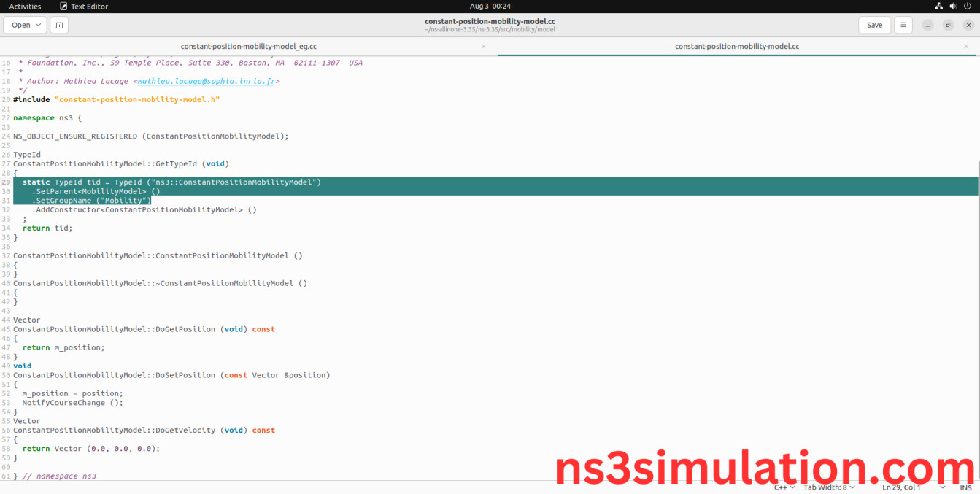The image size is (980, 494).
Task: Click the bookmark-style icon beside Open
Action: click(x=59, y=24)
